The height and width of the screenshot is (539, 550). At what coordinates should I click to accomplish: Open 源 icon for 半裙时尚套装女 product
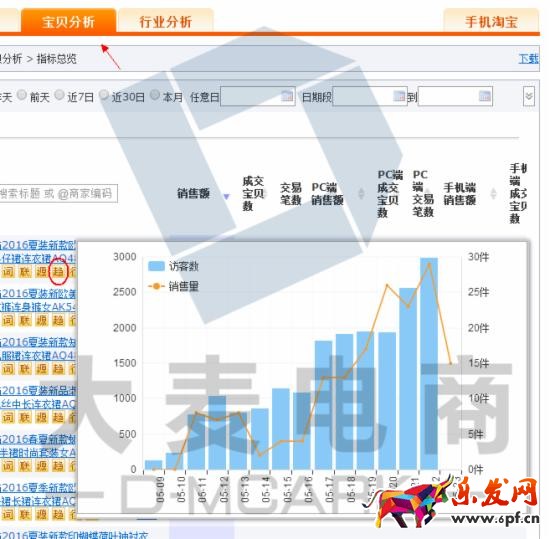42,466
